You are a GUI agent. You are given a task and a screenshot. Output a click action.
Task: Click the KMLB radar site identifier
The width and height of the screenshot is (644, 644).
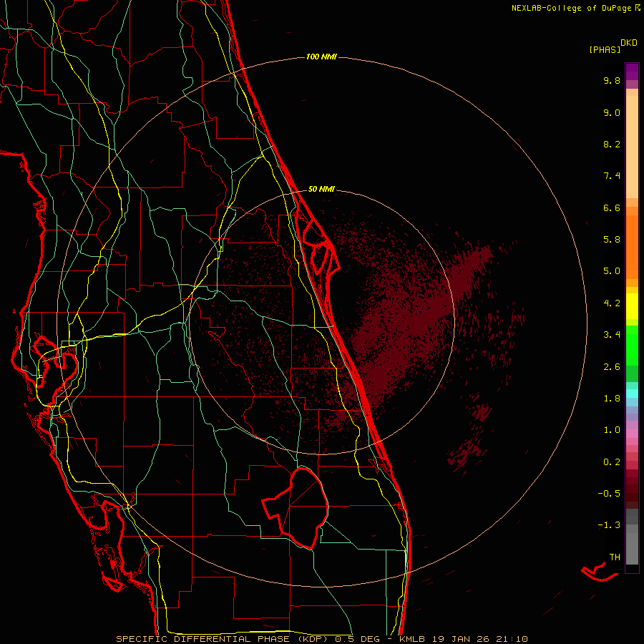[412, 639]
